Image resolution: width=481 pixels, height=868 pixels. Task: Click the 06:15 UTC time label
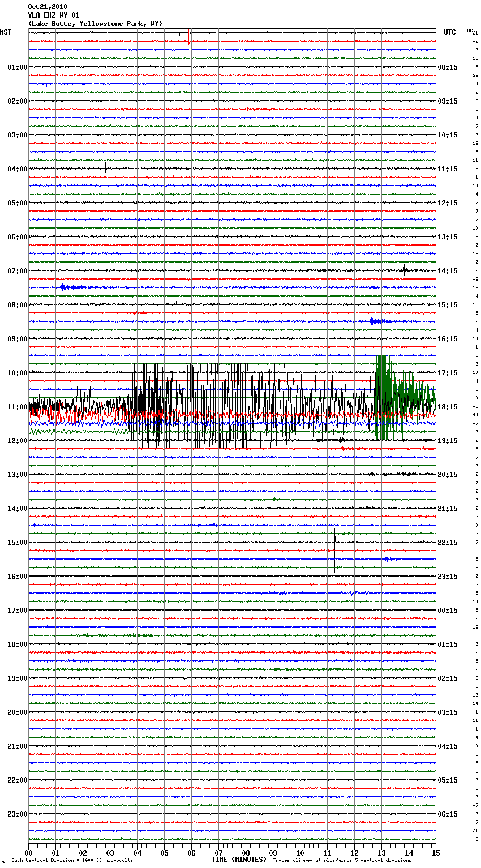tap(448, 814)
